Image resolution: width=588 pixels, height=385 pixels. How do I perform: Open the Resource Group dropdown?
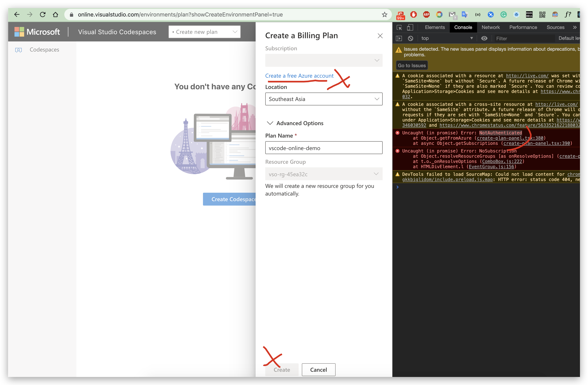tap(324, 174)
